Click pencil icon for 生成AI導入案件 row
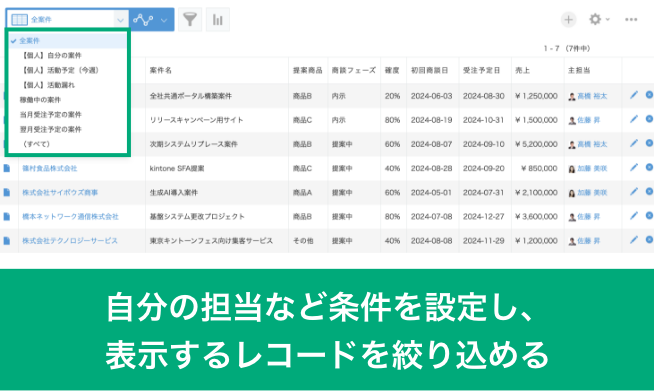Image resolution: width=654 pixels, height=391 pixels. coord(634,192)
